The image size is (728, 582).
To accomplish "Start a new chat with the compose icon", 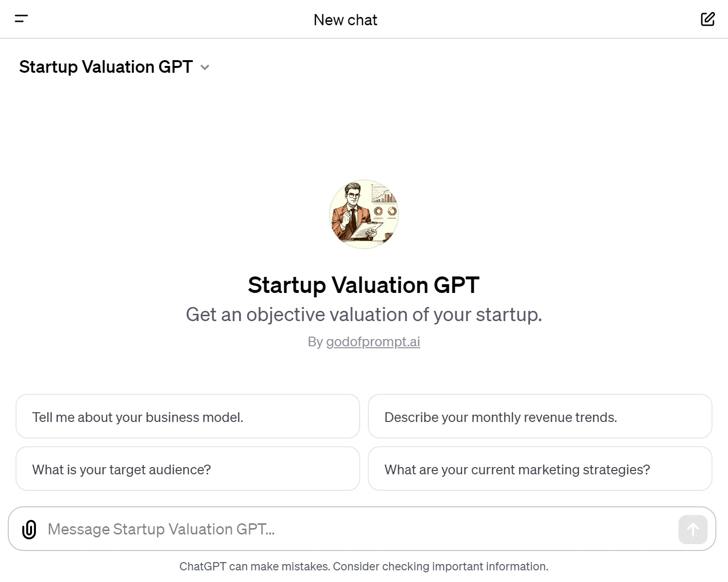I will [708, 19].
